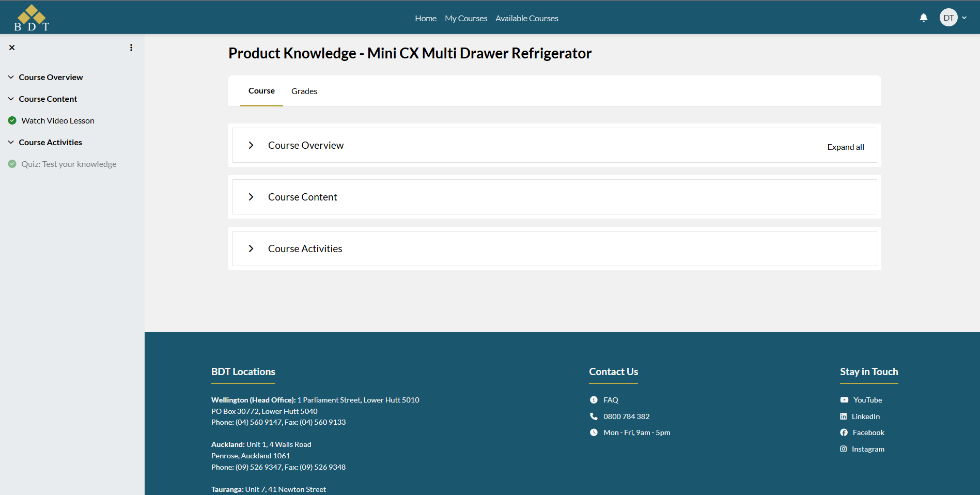Click the phone icon in Contact Us

594,416
